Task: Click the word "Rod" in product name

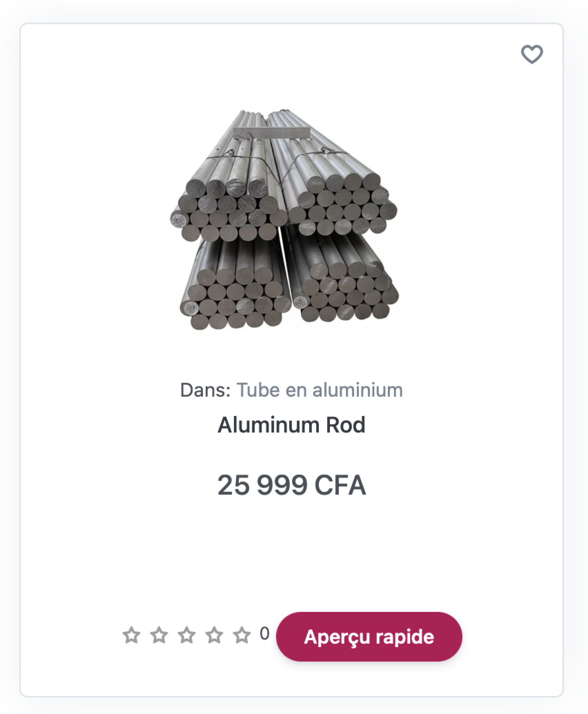Action: click(345, 425)
